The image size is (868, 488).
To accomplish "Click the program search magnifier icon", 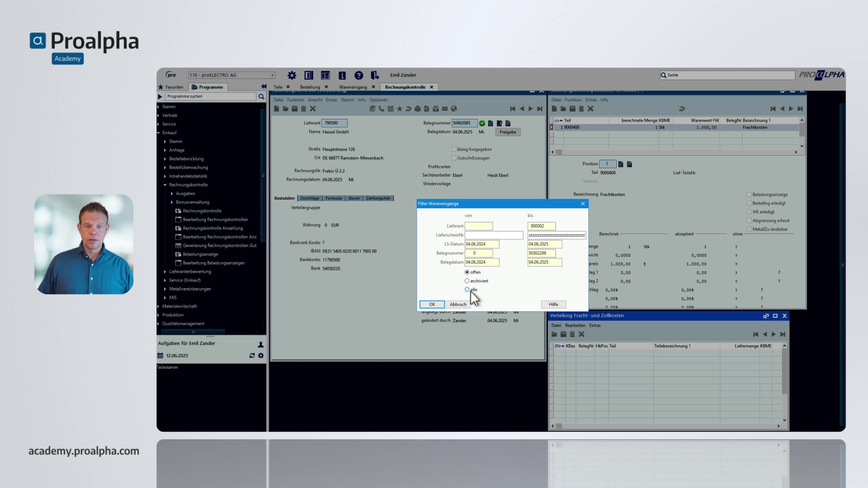I will (261, 96).
